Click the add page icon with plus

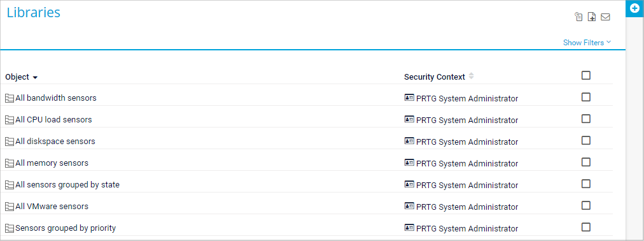[x=592, y=17]
